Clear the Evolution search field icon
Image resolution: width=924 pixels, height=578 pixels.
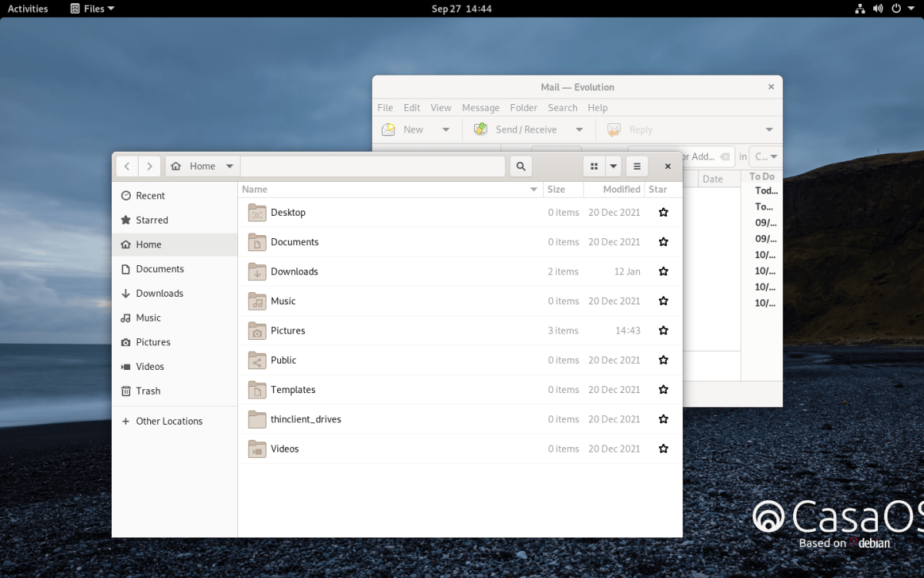(x=724, y=156)
